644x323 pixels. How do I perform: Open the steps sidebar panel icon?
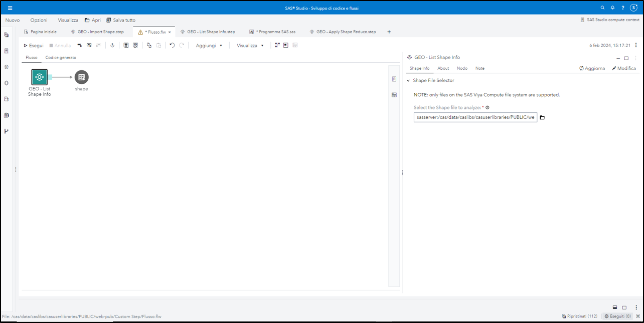point(7,67)
